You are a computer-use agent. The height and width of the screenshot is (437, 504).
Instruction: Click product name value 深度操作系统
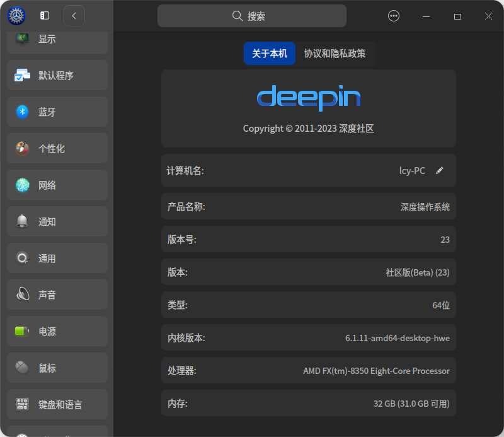pyautogui.click(x=425, y=207)
